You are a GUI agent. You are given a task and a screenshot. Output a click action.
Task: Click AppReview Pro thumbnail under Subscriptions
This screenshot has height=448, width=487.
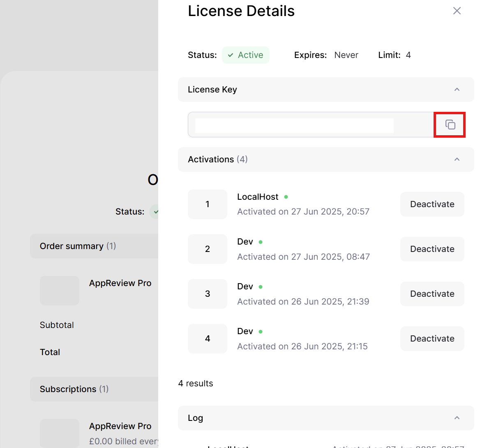click(x=60, y=433)
